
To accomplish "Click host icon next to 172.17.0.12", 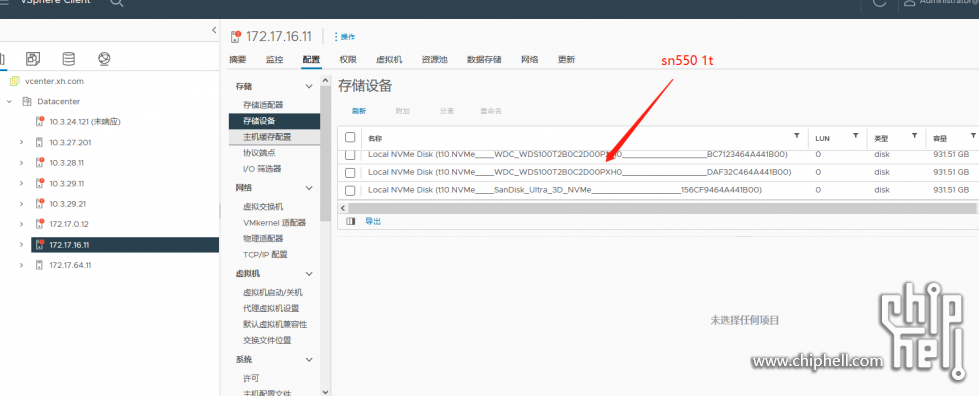I will coord(39,224).
